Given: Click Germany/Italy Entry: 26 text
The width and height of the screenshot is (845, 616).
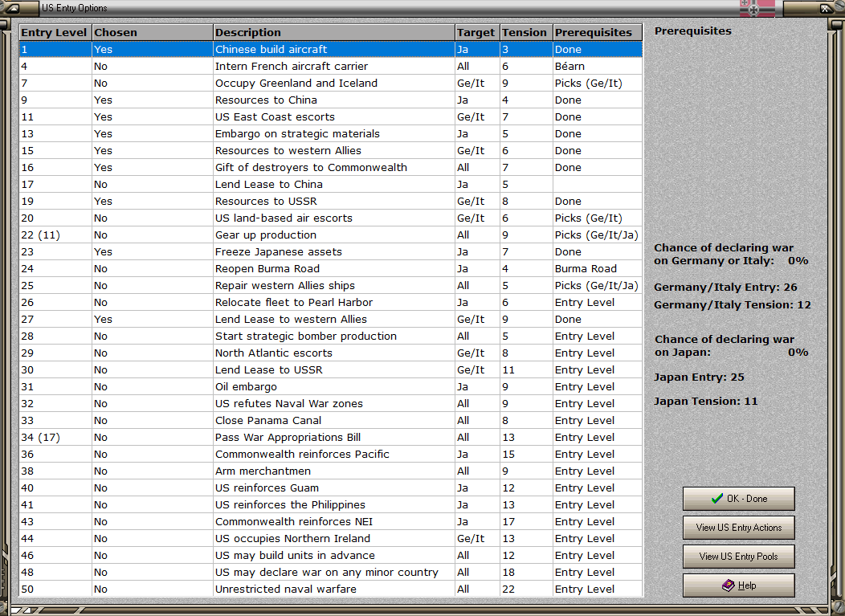Looking at the screenshot, I should point(725,288).
